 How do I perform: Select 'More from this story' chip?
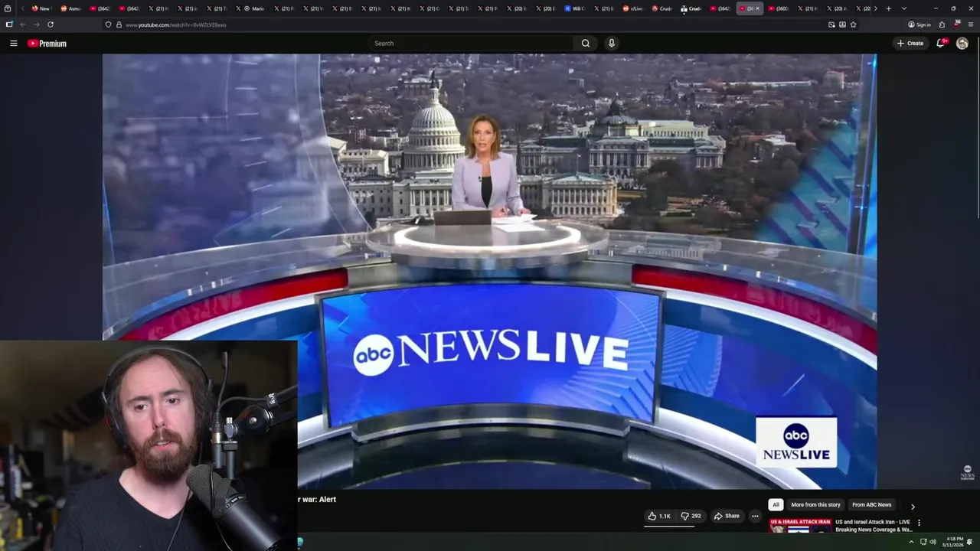point(815,505)
